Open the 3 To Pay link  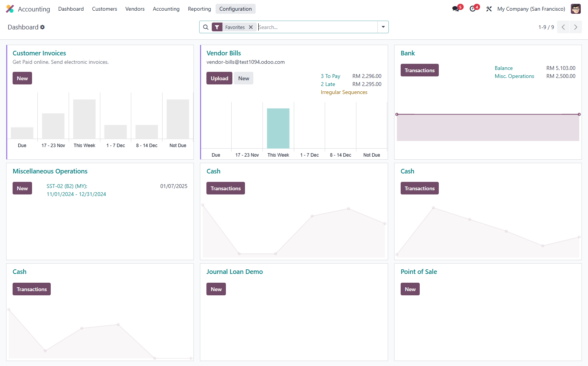[330, 76]
